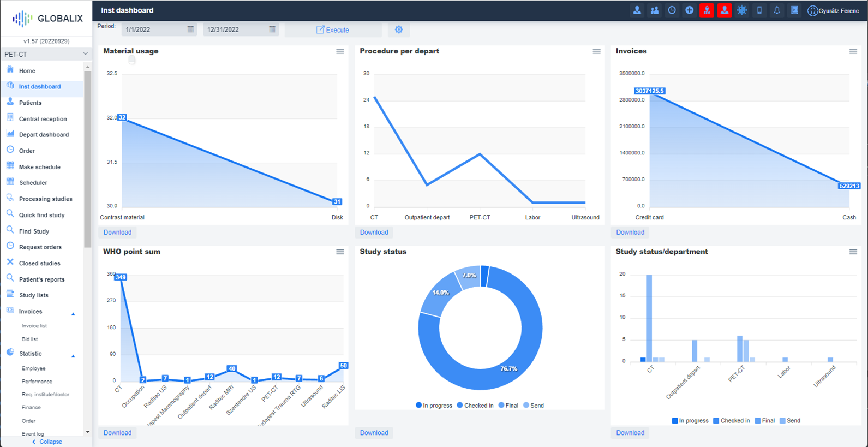Click the red patient icon in top bar
The height and width of the screenshot is (447, 868).
[x=724, y=10]
